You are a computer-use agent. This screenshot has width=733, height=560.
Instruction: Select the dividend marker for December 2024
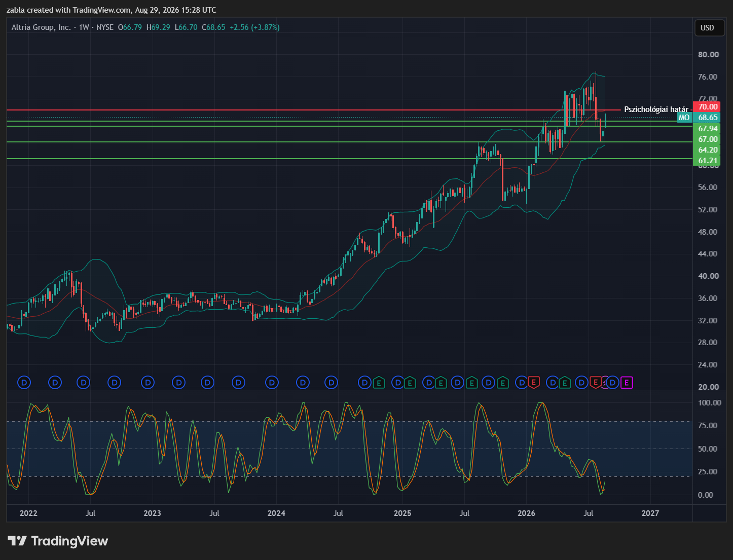398,383
